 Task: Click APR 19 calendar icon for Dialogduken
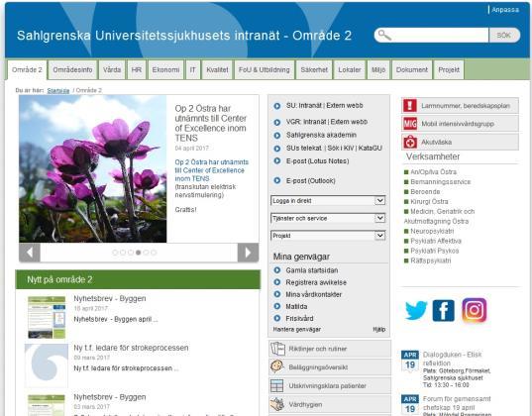[x=410, y=362]
